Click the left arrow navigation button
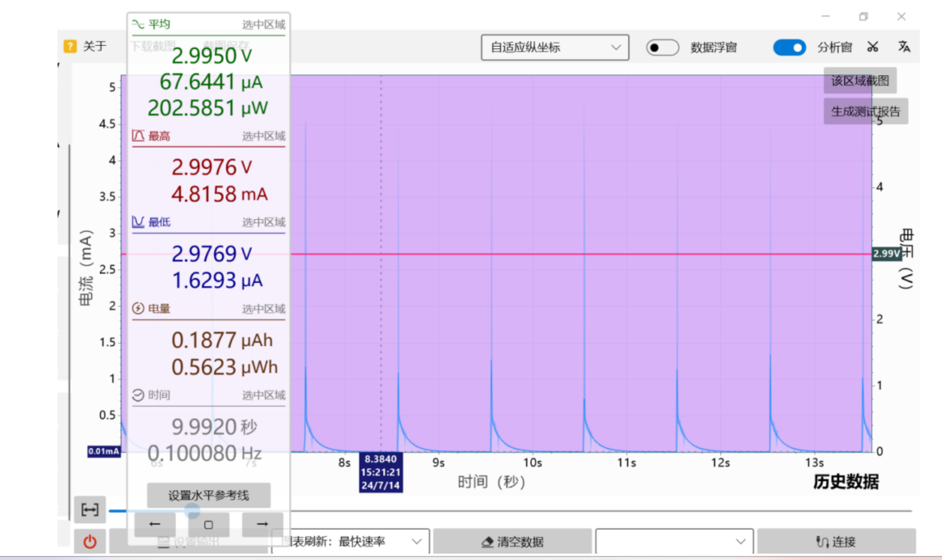The width and height of the screenshot is (942, 560). click(x=155, y=524)
